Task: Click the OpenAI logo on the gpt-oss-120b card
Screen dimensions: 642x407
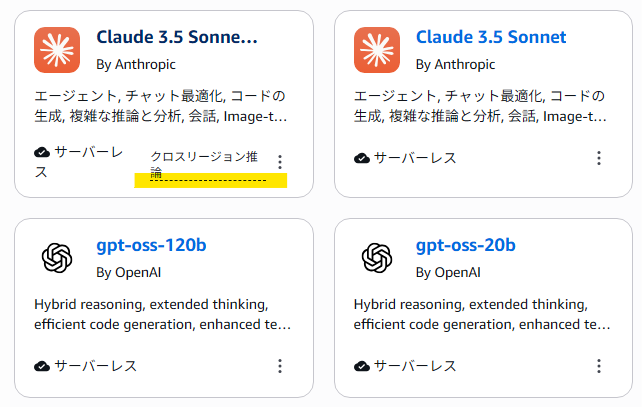Action: (57, 258)
